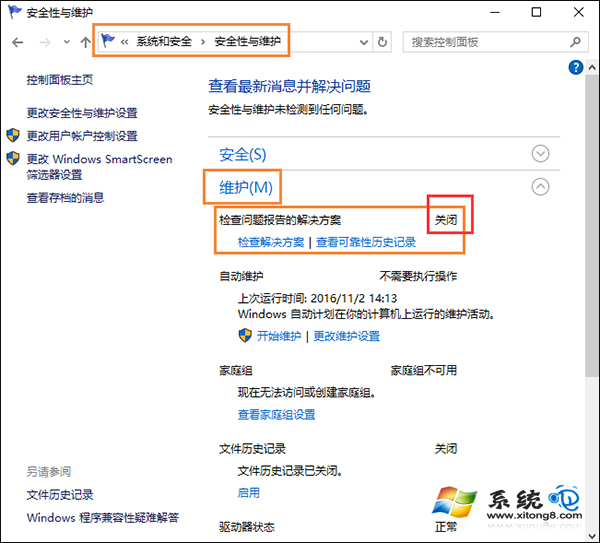Click 文件历史记录已关闭 text
600x543 pixels.
click(x=290, y=471)
